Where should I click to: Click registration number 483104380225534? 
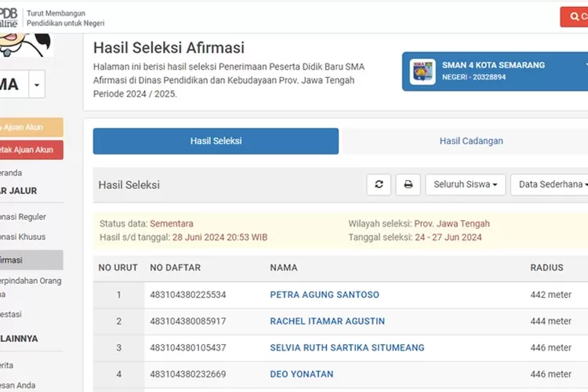(188, 295)
